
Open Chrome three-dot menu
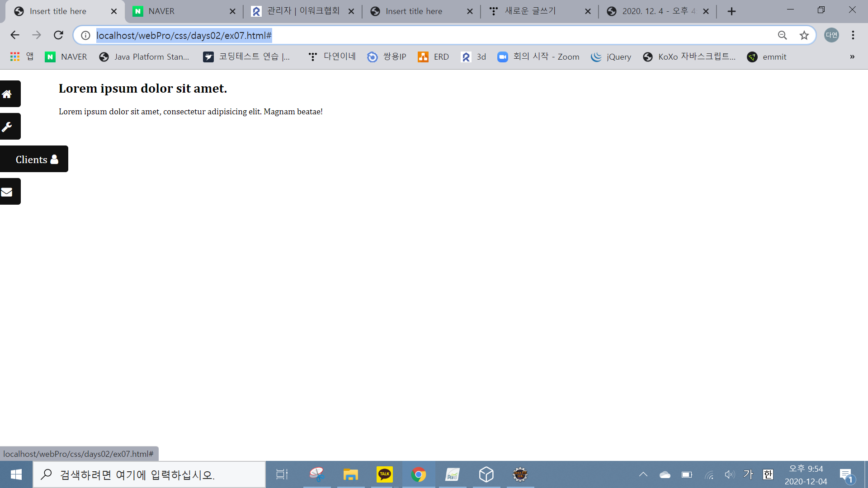tap(853, 35)
